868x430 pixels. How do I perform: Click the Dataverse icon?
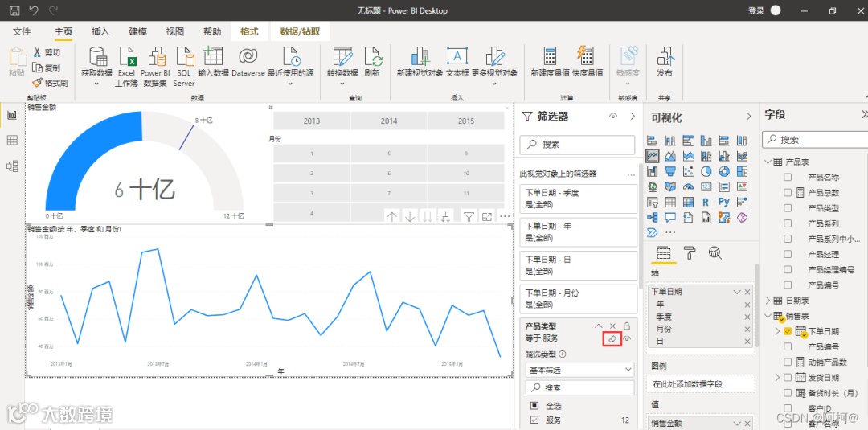(x=248, y=56)
